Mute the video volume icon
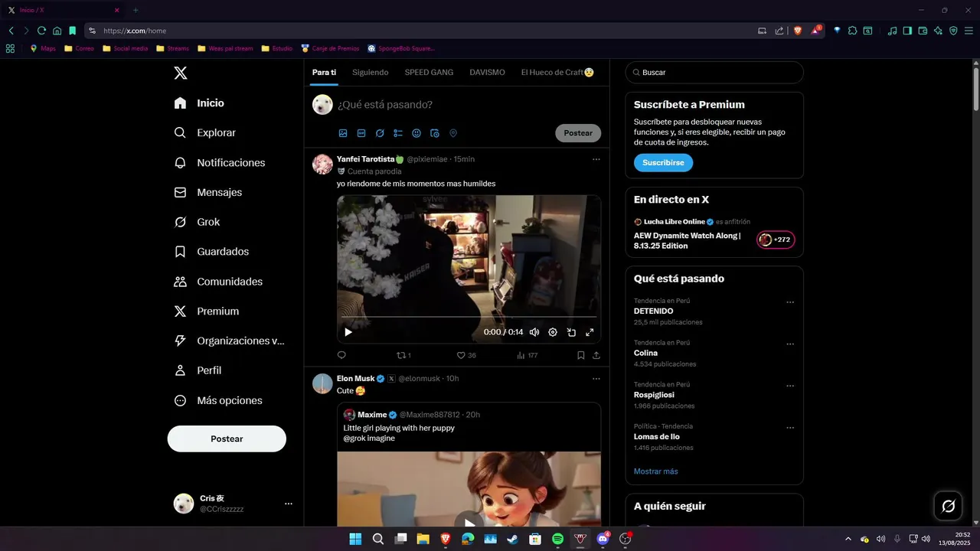The width and height of the screenshot is (980, 551). pos(534,332)
